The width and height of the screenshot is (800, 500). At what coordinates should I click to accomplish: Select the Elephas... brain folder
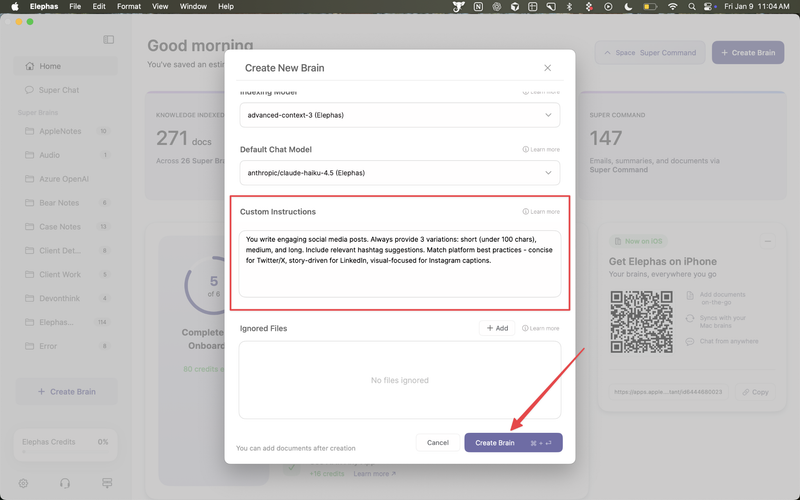click(66, 322)
